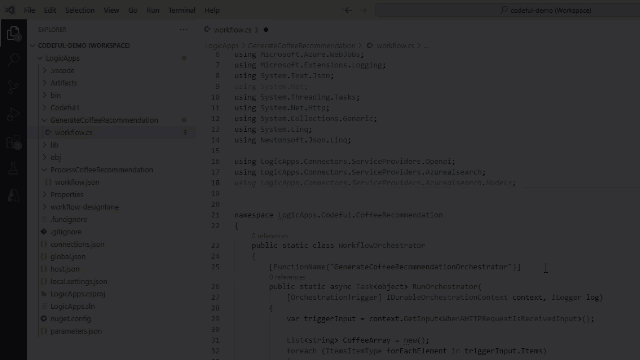This screenshot has height=360, width=640.
Task: Click the unsaved dot on workflow.cs tab
Action: point(266,30)
